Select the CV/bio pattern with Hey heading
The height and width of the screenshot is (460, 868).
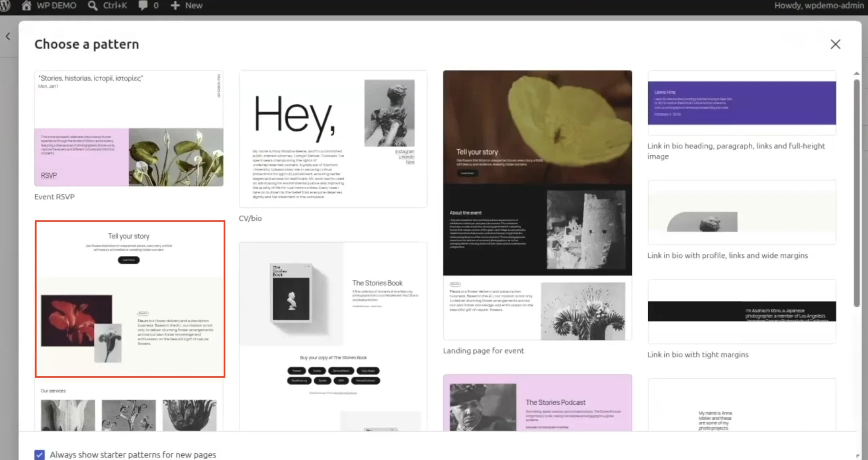(333, 139)
